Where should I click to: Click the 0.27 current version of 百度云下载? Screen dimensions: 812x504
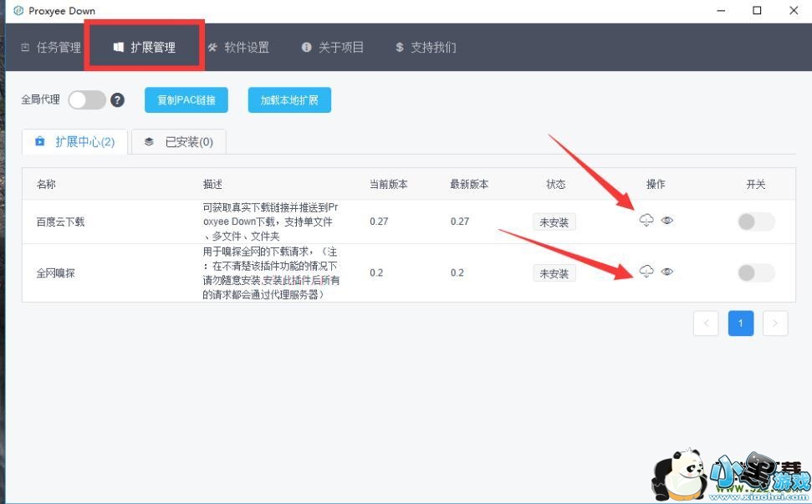(x=379, y=221)
